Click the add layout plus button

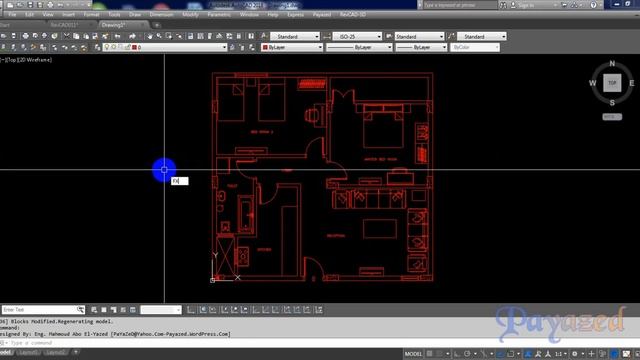click(x=76, y=352)
